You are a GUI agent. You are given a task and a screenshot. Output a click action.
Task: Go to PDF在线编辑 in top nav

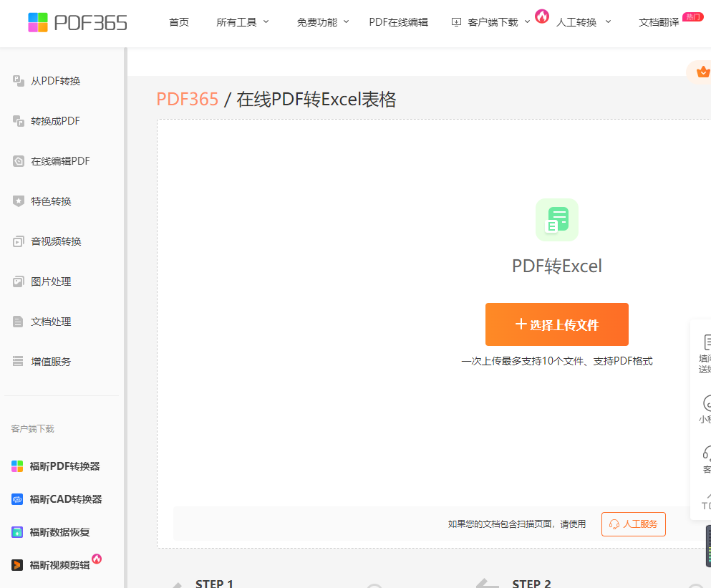pos(399,22)
